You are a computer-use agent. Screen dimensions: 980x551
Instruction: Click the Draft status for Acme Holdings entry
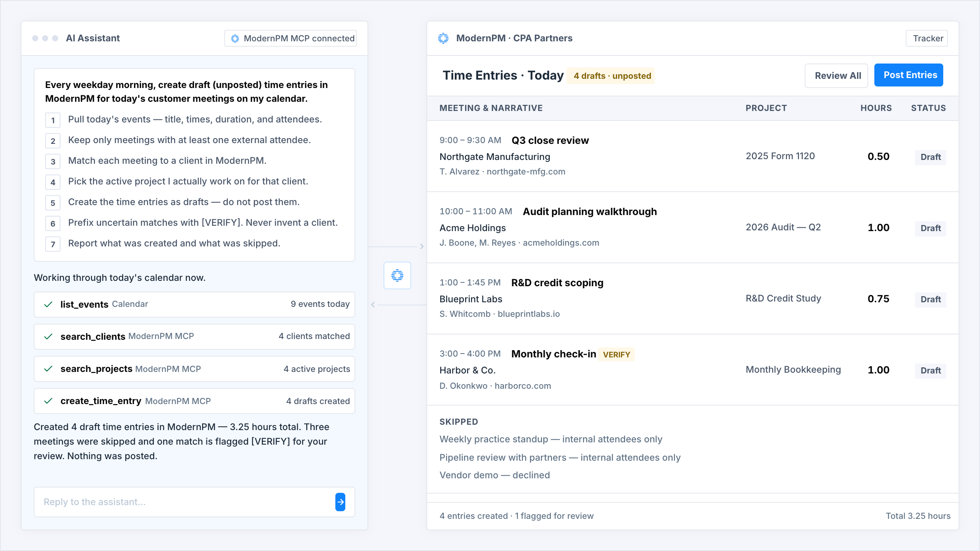pos(931,228)
